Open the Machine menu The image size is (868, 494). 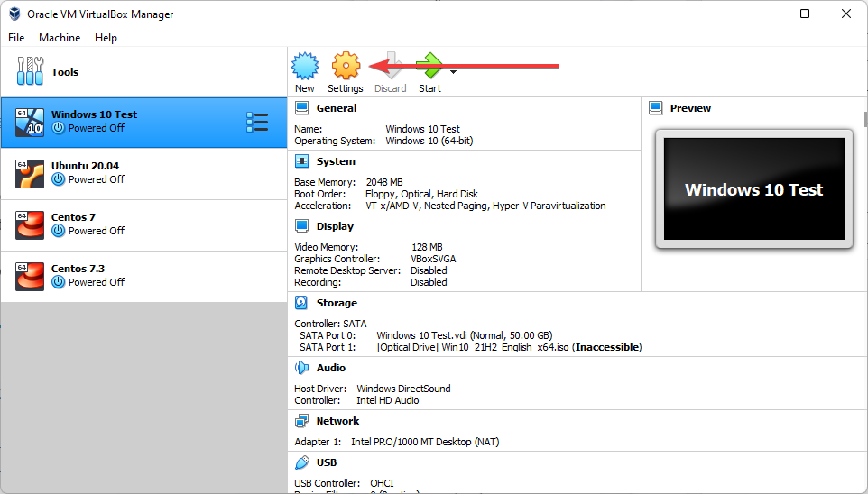pyautogui.click(x=60, y=38)
